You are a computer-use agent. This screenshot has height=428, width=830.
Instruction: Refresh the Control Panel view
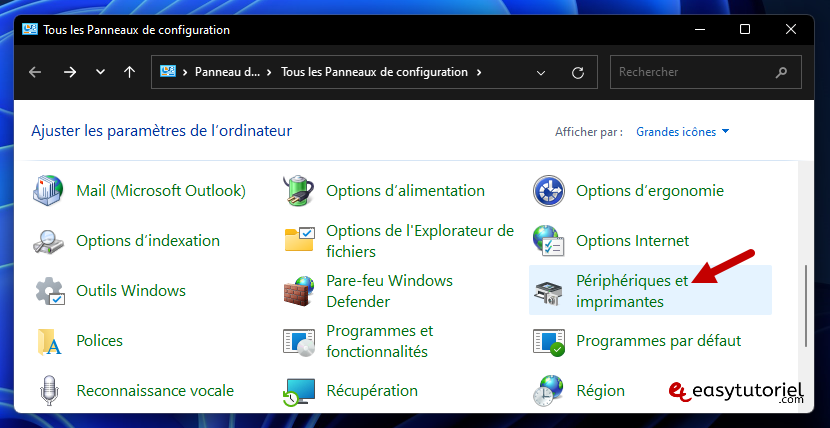click(x=578, y=72)
